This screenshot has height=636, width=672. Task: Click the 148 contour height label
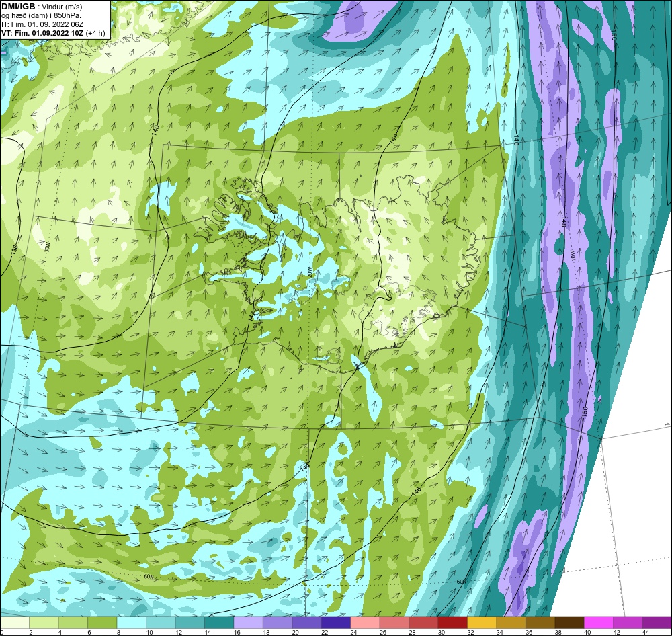point(564,222)
